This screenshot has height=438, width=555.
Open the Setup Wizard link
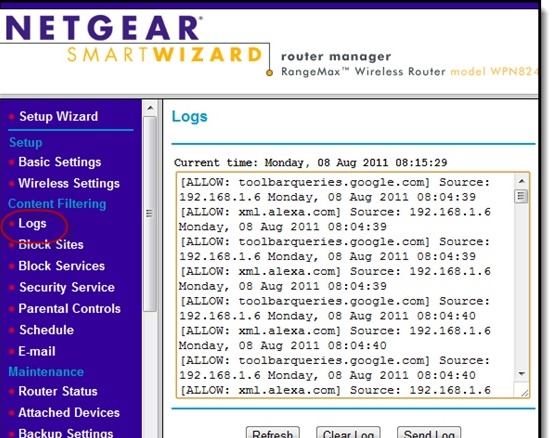pos(58,116)
